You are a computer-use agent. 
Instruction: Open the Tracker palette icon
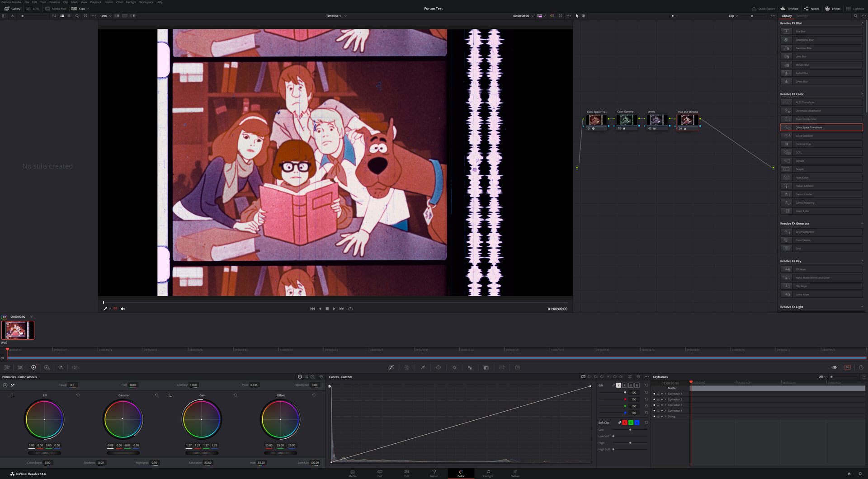pyautogui.click(x=454, y=367)
